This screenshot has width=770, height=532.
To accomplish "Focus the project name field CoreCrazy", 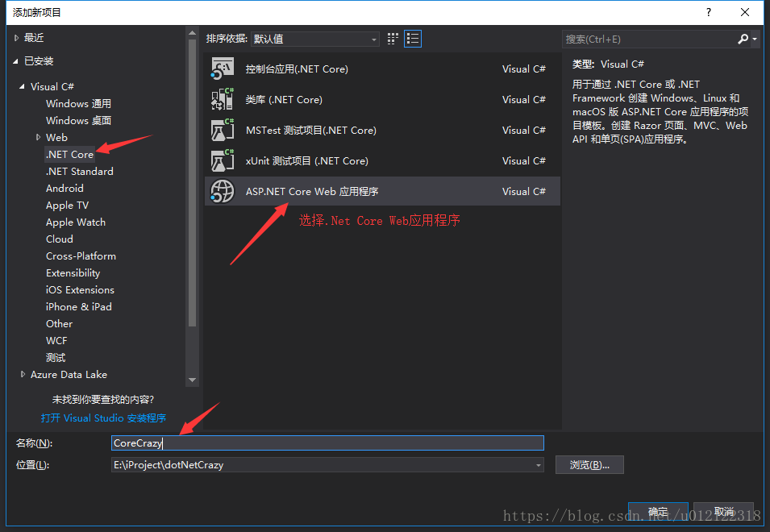I will pos(327,443).
